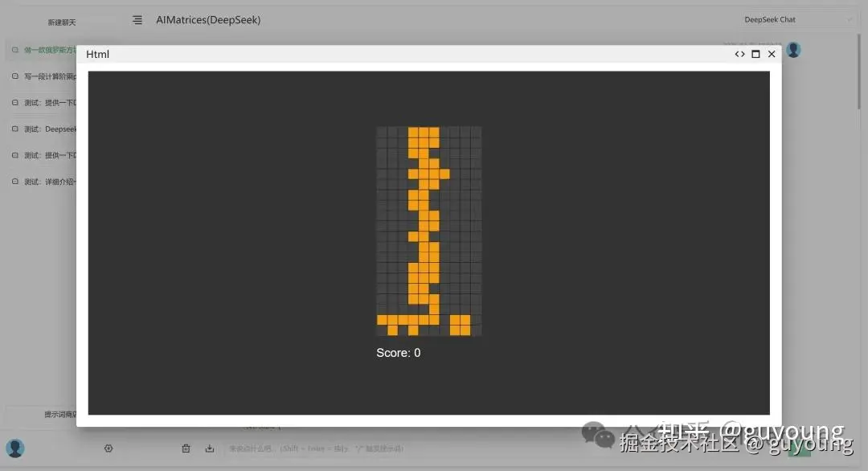Start a new chat with 新建聊天 button

62,23
